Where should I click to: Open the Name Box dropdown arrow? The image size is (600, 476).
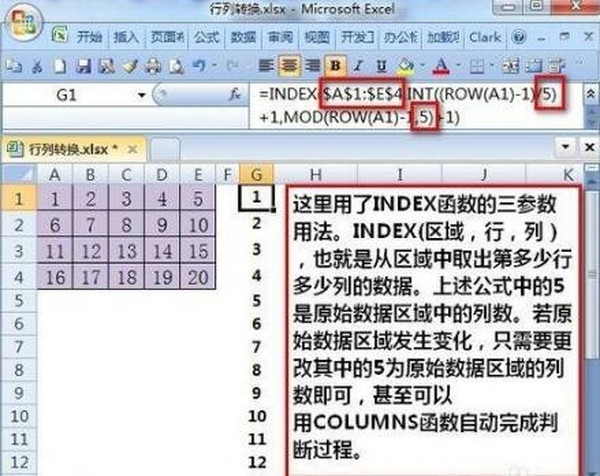pos(142,95)
